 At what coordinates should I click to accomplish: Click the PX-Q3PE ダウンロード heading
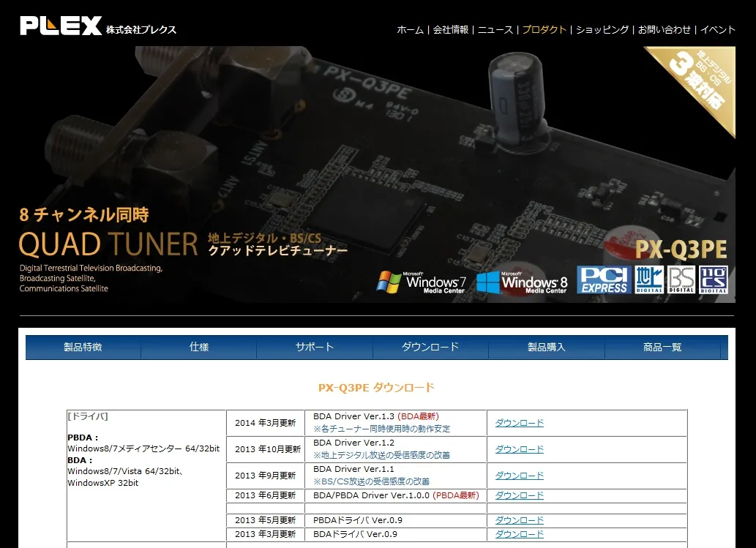pyautogui.click(x=377, y=388)
